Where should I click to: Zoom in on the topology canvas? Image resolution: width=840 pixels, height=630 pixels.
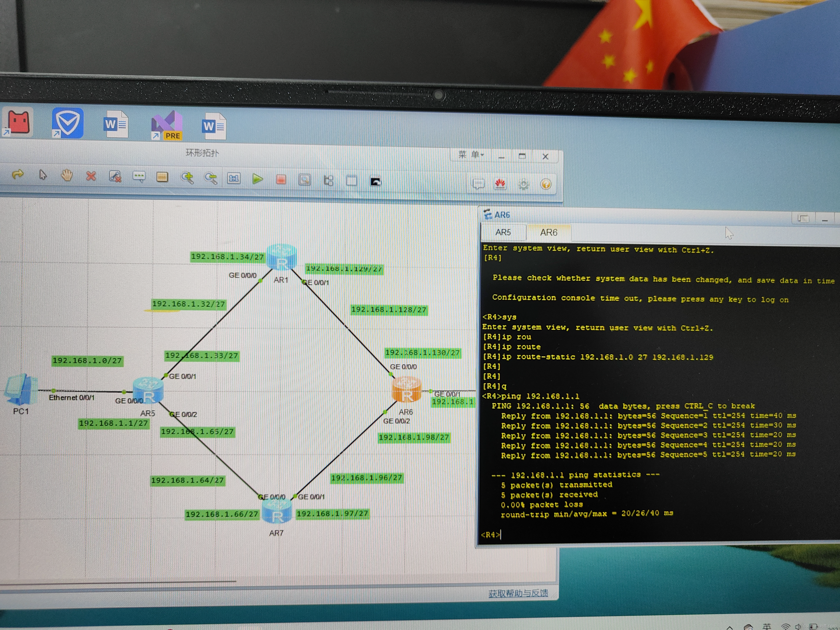pyautogui.click(x=187, y=178)
